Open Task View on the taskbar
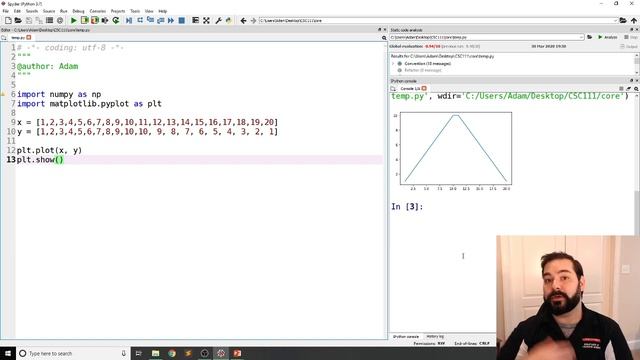Image resolution: width=640 pixels, height=360 pixels. (x=138, y=353)
